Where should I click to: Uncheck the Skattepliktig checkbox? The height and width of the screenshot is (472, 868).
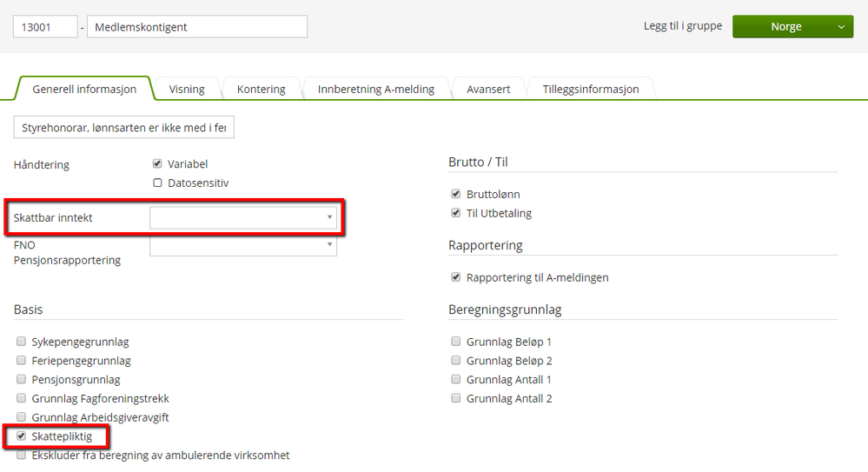pos(21,435)
